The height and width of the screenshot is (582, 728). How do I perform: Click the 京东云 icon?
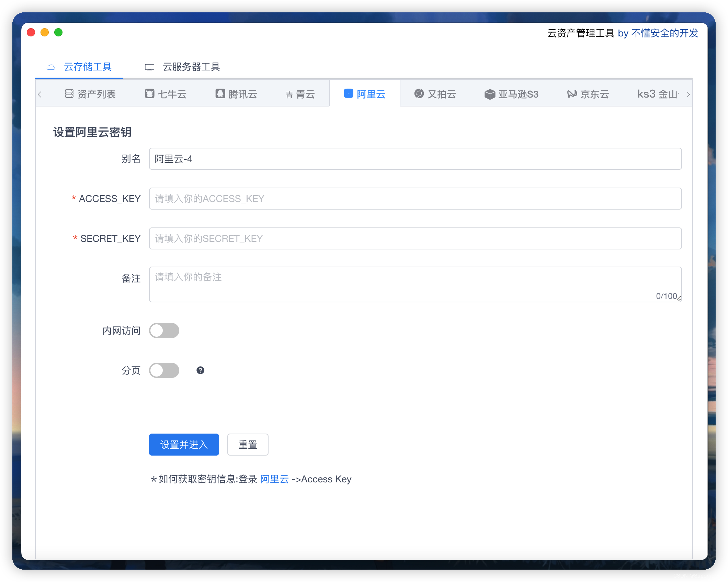pos(571,93)
